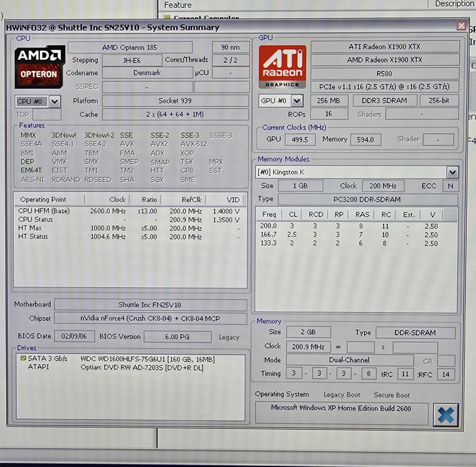The image size is (476, 467).
Task: Click the ATI Radeon X1900 XTX field
Action: point(385,47)
